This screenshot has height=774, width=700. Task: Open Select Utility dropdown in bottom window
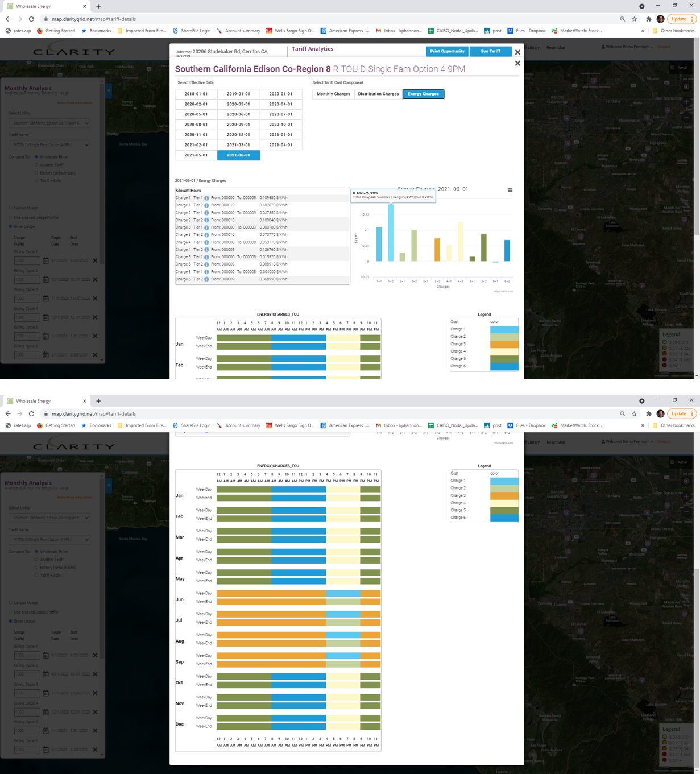pyautogui.click(x=49, y=518)
